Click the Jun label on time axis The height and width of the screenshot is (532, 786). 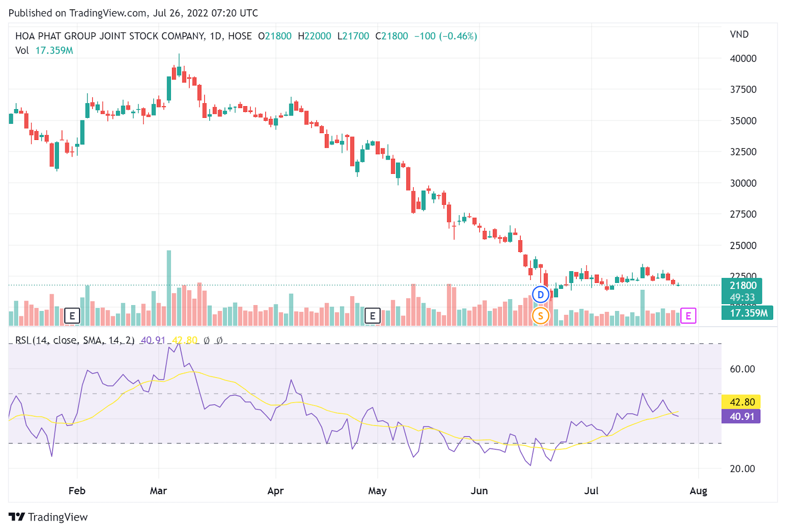pyautogui.click(x=479, y=491)
